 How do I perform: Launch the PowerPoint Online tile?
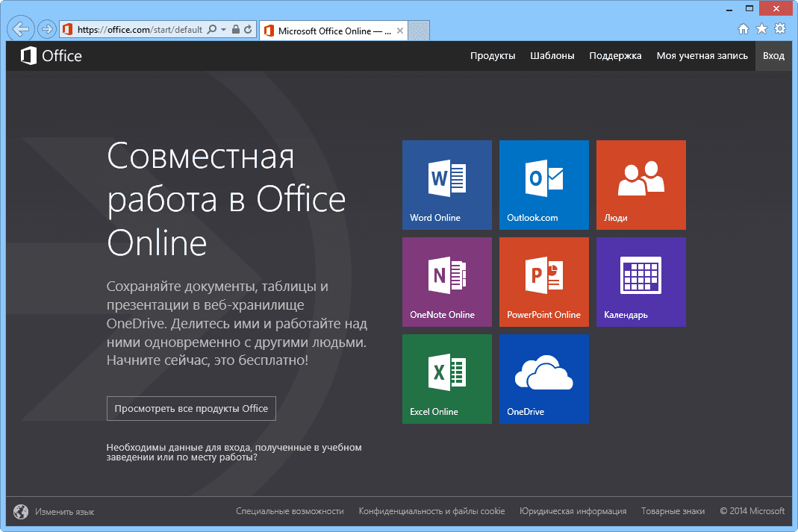click(x=544, y=282)
